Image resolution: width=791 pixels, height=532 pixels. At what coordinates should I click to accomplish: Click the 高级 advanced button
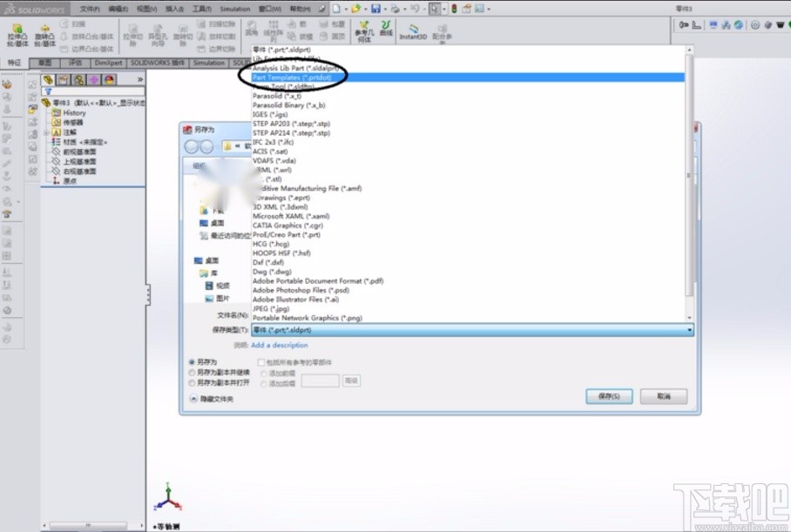coord(351,380)
